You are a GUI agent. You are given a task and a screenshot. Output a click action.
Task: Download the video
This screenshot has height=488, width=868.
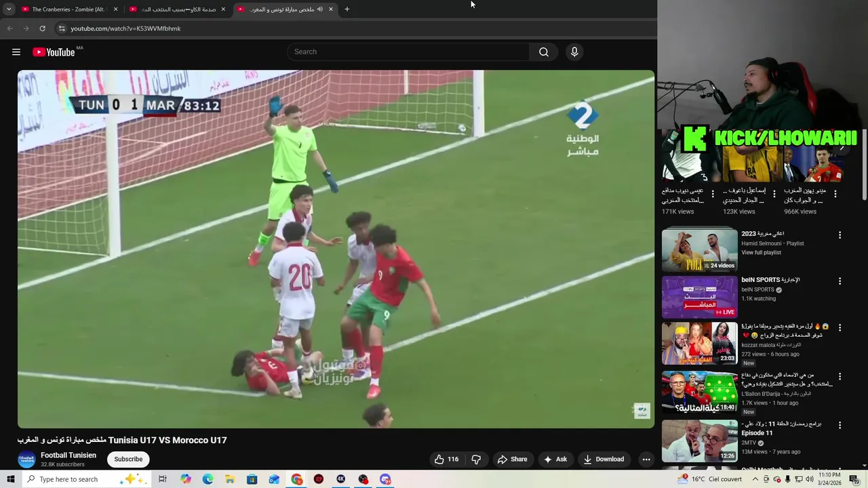(x=604, y=460)
